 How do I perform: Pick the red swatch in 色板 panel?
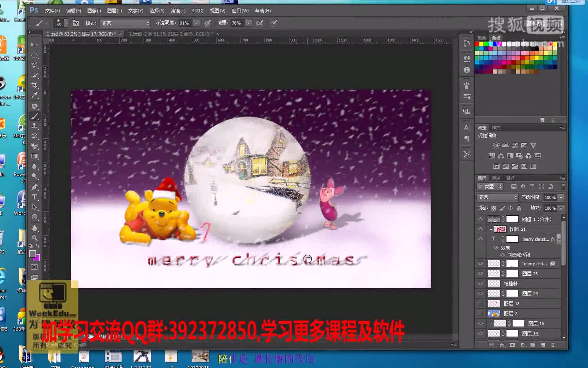click(x=477, y=44)
